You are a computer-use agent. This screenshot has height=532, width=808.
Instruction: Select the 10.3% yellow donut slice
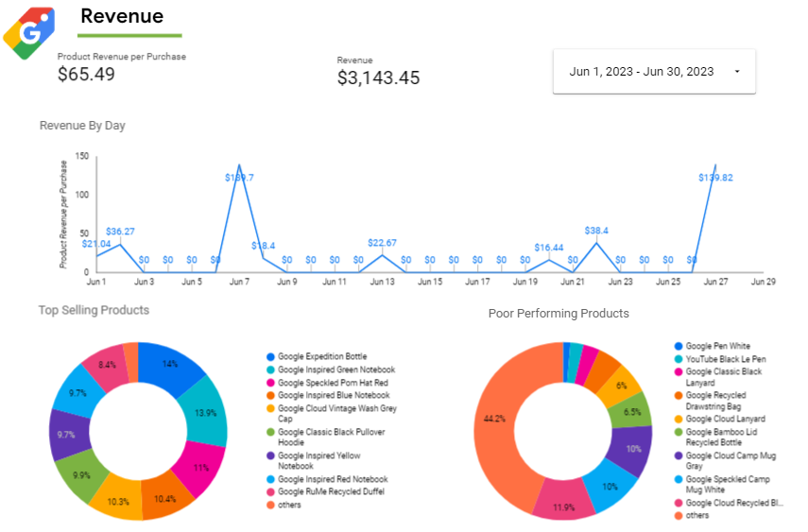pos(118,502)
